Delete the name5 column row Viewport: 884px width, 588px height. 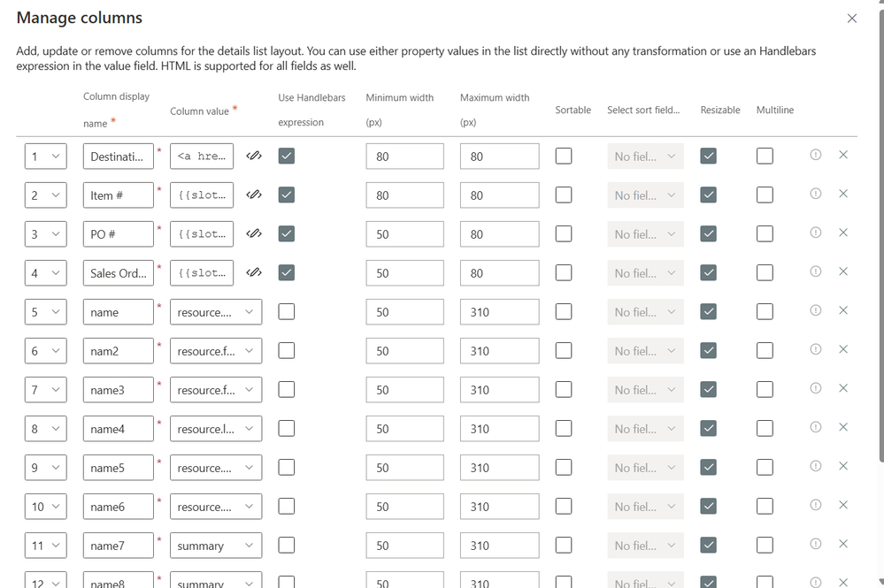[x=843, y=466]
